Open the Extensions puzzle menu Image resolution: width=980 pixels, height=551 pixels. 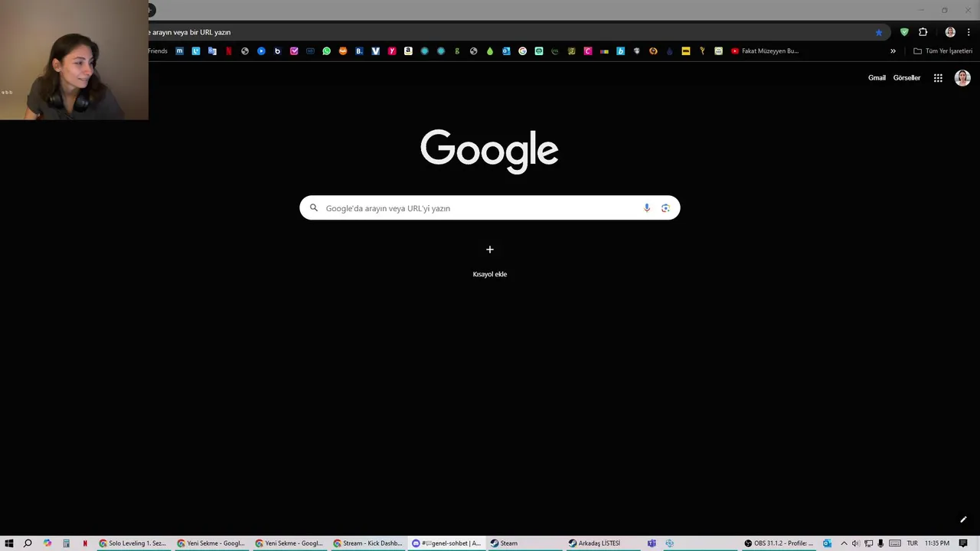pyautogui.click(x=923, y=32)
